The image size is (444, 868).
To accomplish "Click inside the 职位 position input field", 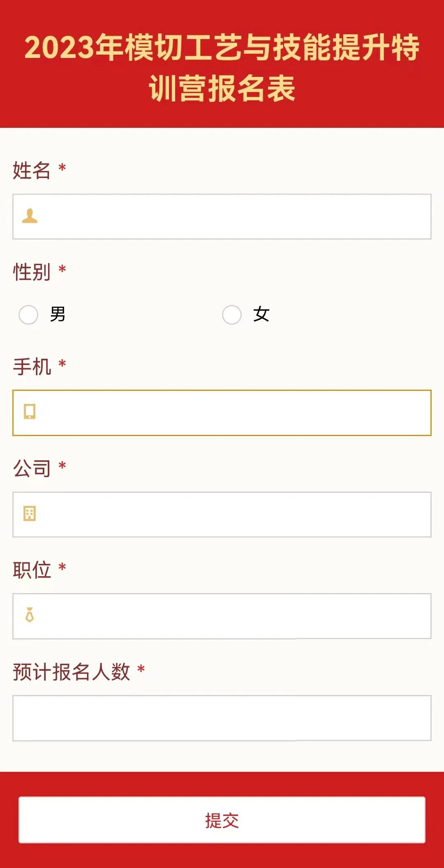I will (222, 615).
